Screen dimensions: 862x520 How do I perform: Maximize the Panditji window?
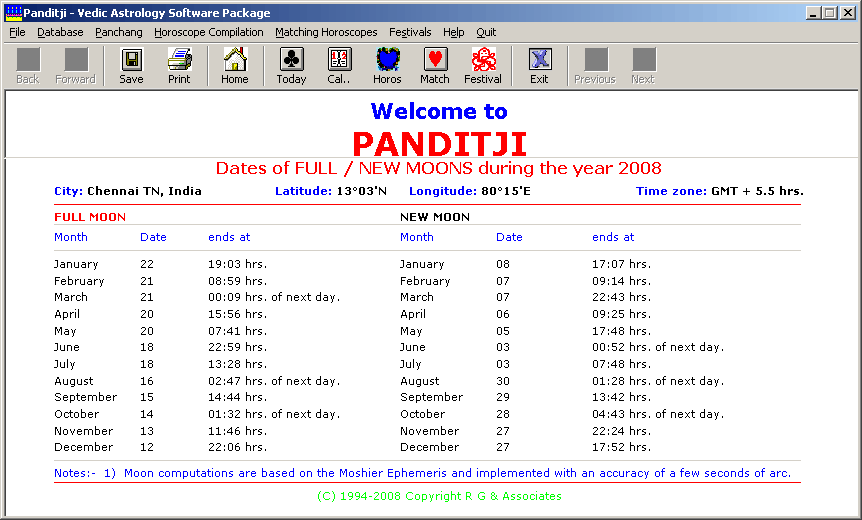[x=830, y=13]
